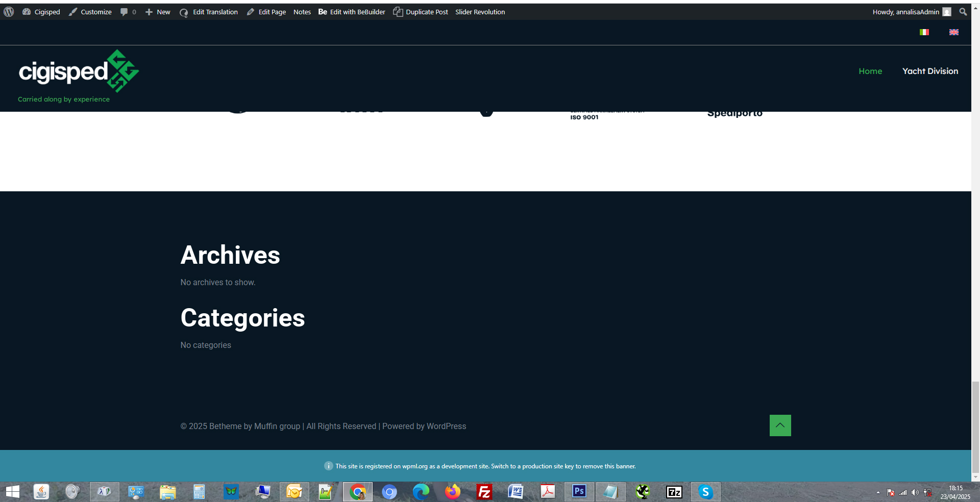Switch language with UK flag
The width and height of the screenshot is (980, 502).
tap(954, 32)
